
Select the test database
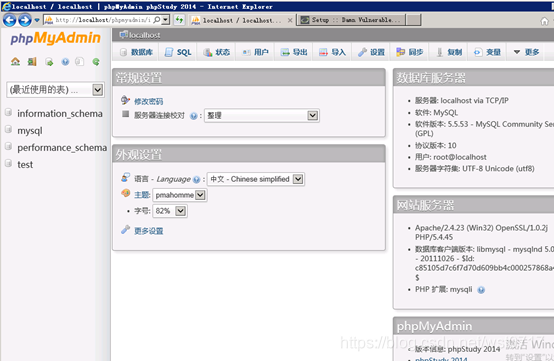tap(25, 165)
